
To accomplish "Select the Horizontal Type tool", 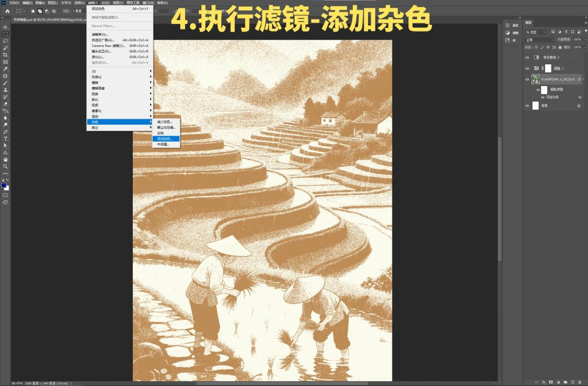I will pyautogui.click(x=5, y=139).
